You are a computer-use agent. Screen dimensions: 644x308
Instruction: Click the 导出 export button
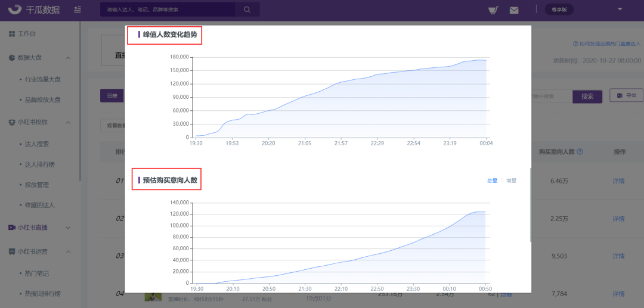coord(626,95)
